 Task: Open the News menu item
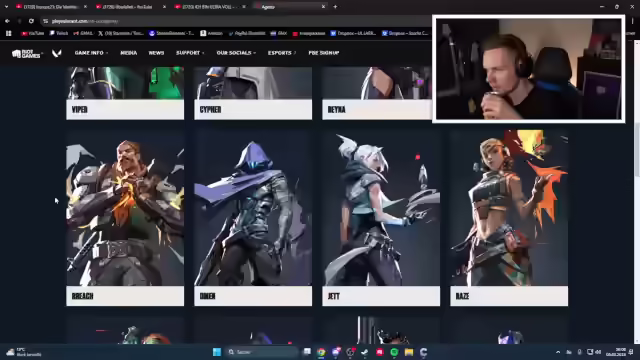(156, 53)
